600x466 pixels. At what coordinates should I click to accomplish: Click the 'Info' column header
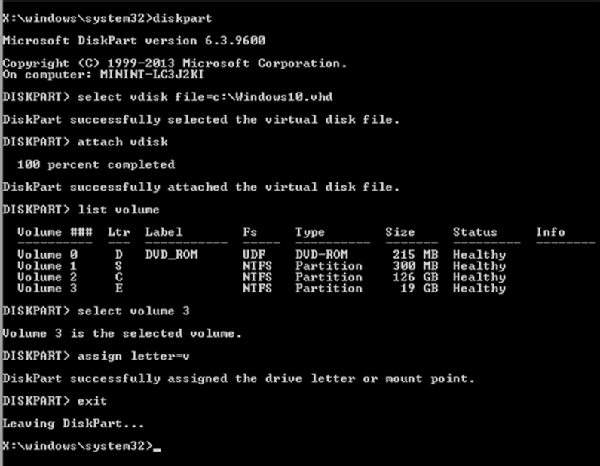550,232
